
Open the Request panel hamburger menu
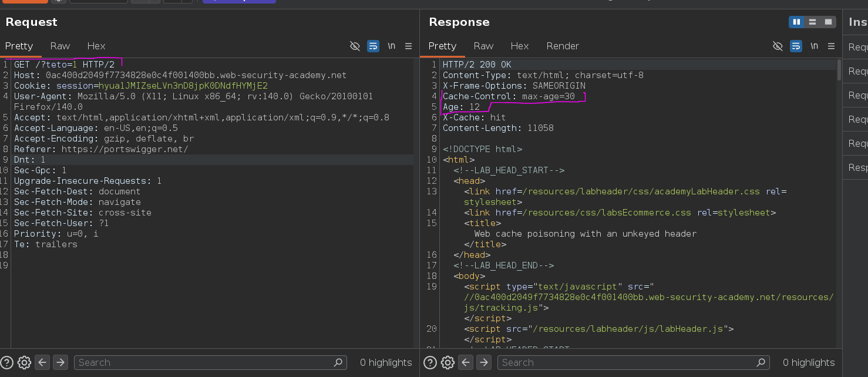pos(409,46)
